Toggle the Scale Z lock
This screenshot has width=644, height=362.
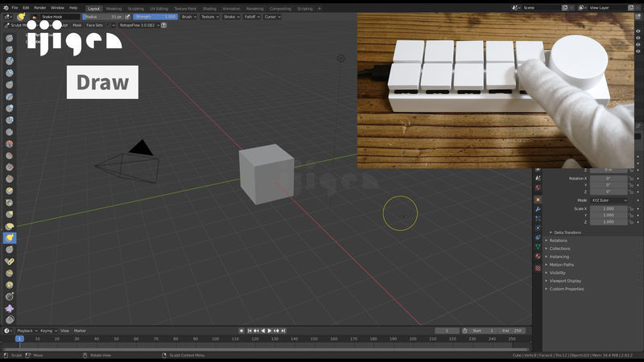tap(631, 222)
